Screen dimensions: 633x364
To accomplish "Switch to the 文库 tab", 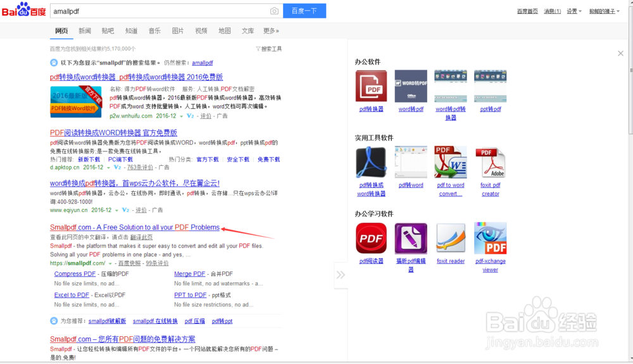I will (x=248, y=30).
